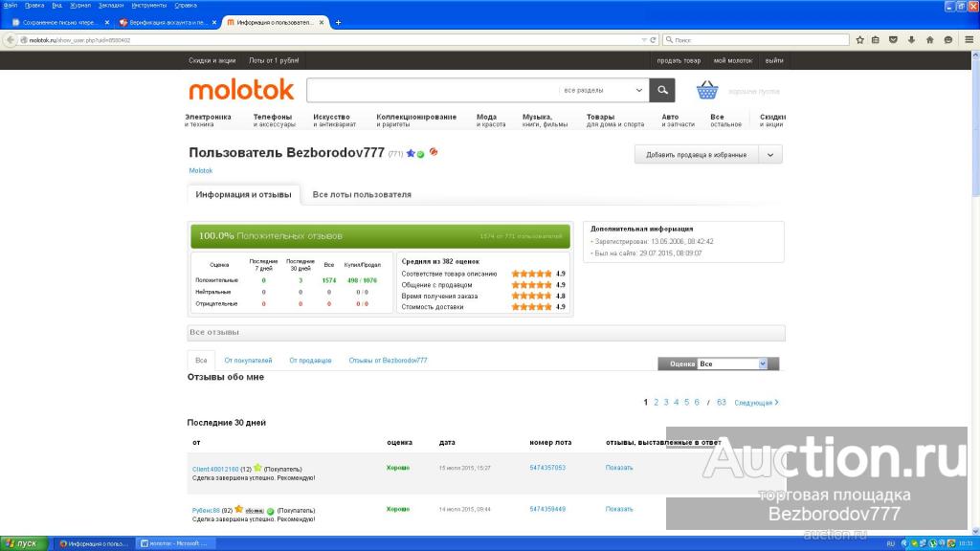Open the Журнал menu
The width and height of the screenshot is (980, 551).
[80, 5]
